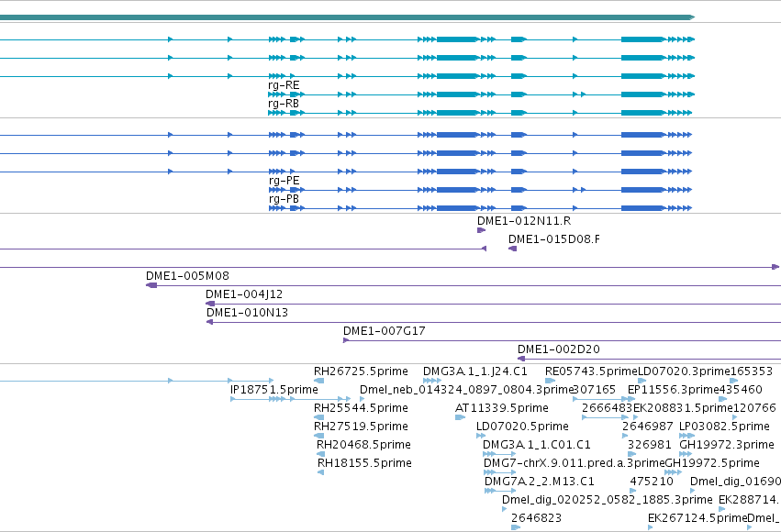Click the DMG3A.1_1.J24.C1 feature label
This screenshot has width=781, height=532.
[474, 371]
